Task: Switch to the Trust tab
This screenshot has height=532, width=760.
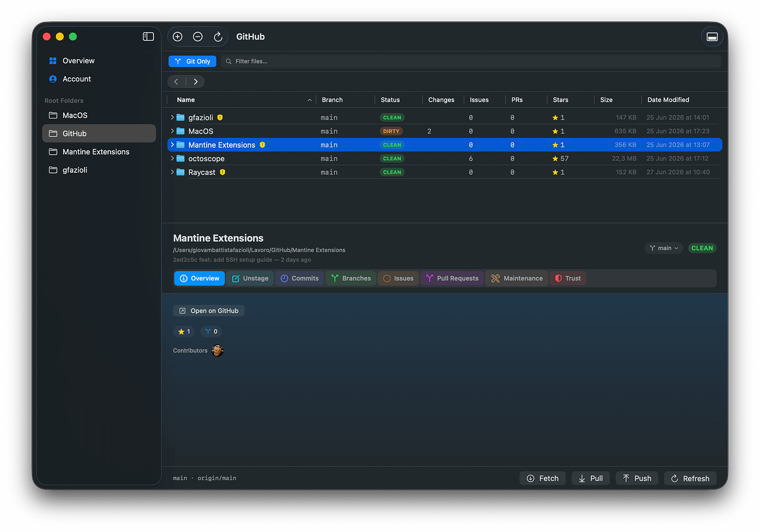Action: pos(568,278)
